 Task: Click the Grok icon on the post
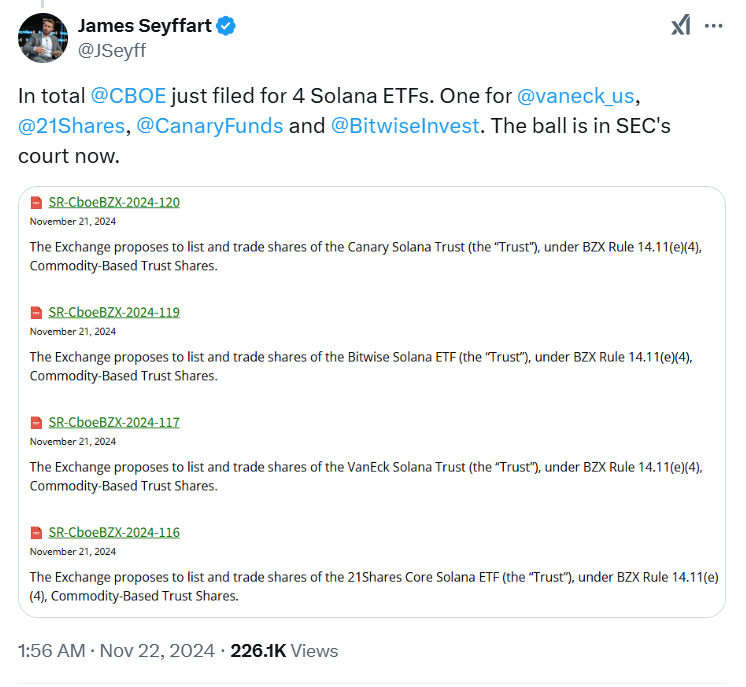680,26
